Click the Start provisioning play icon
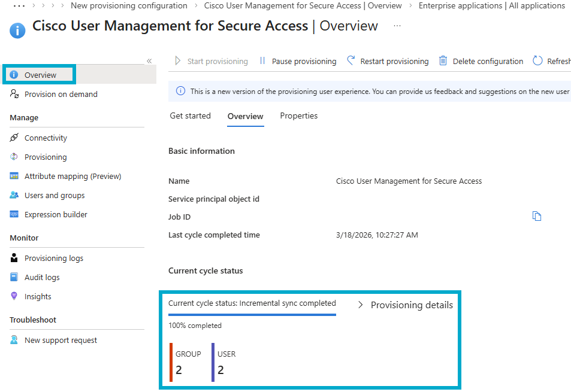The image size is (571, 392). 178,60
